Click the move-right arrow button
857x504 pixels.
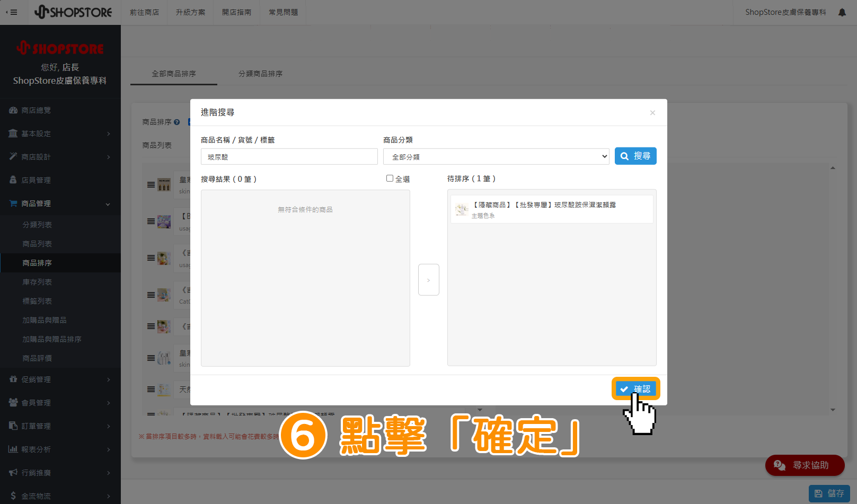pyautogui.click(x=429, y=280)
